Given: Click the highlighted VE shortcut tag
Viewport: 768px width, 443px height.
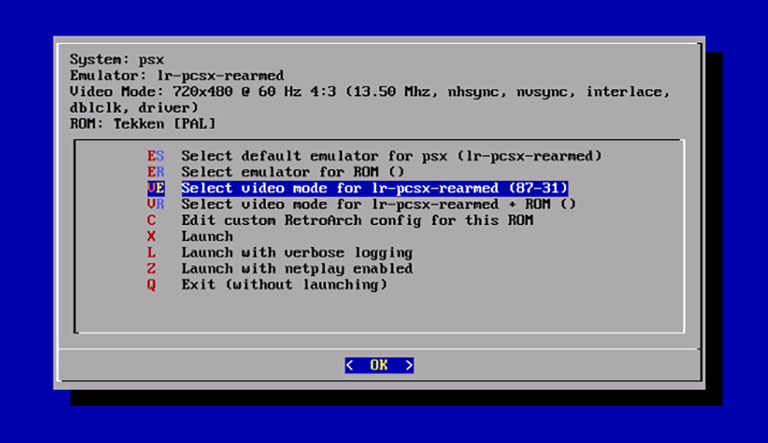Looking at the screenshot, I should point(156,188).
